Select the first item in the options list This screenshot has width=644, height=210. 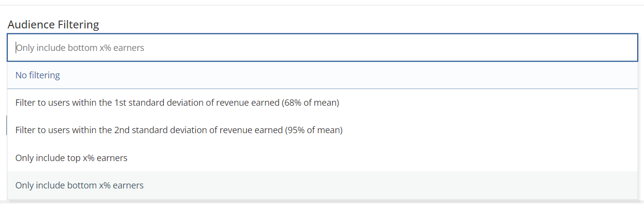pos(322,75)
